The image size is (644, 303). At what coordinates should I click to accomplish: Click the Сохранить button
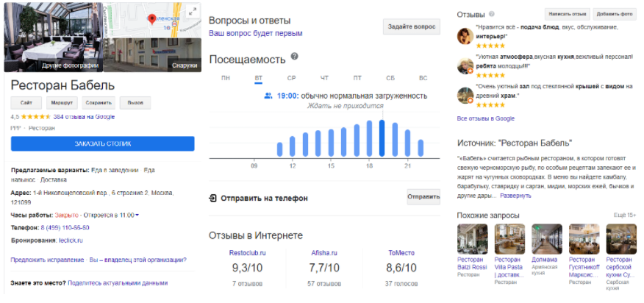pos(99,103)
